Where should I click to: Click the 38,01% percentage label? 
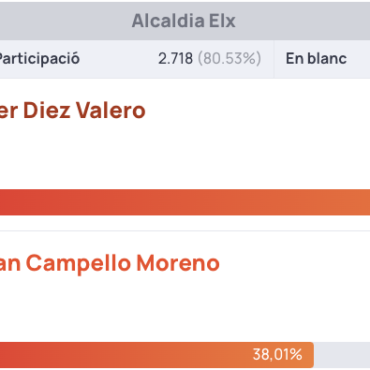point(277,355)
